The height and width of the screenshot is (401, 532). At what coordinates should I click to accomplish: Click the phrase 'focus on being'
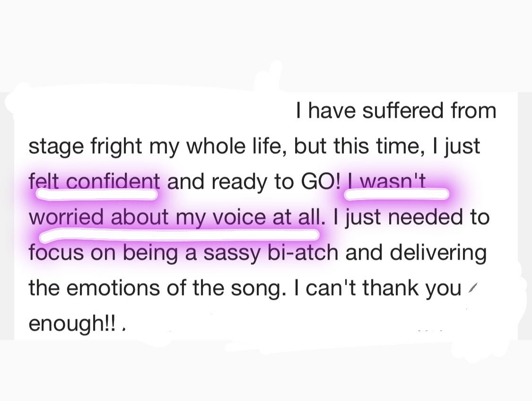tap(103, 253)
